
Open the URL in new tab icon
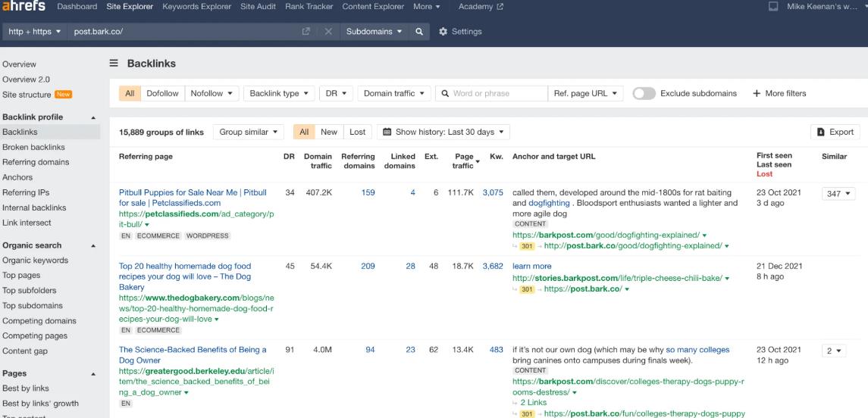306,32
